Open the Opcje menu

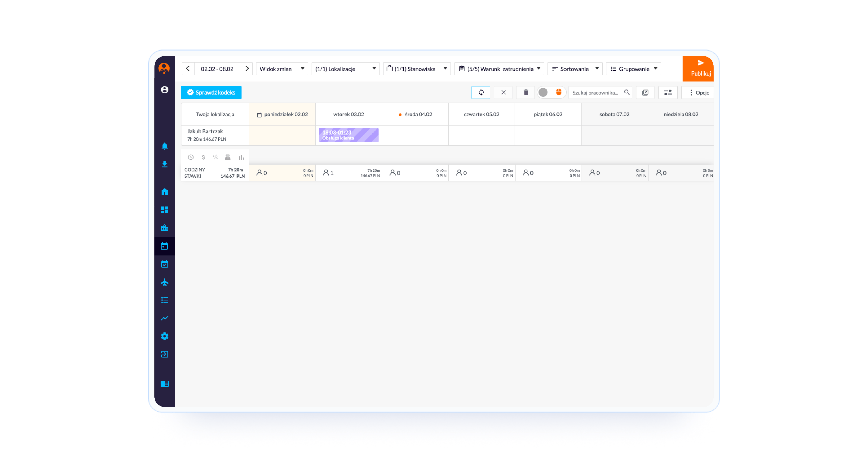[698, 92]
